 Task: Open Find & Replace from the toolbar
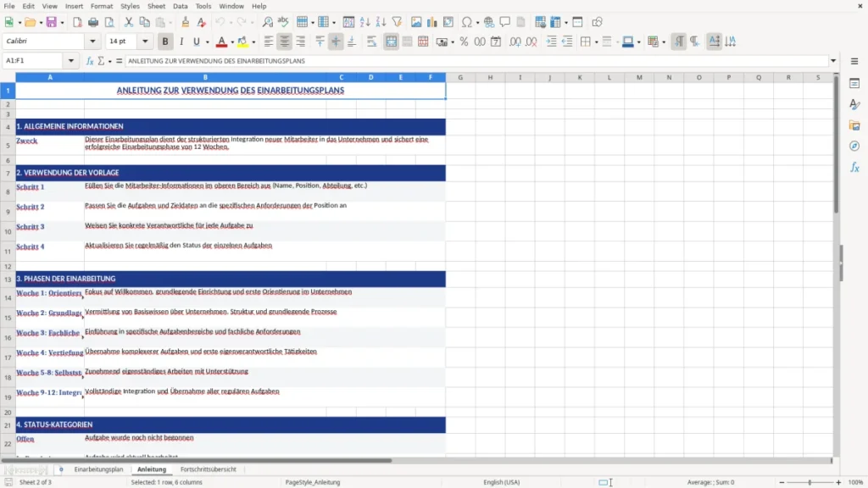[x=267, y=22]
